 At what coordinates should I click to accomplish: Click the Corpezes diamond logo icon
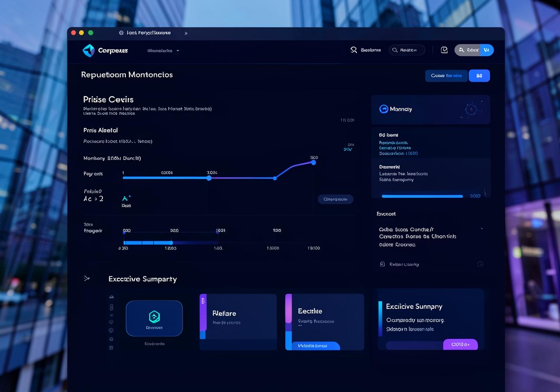tap(88, 50)
